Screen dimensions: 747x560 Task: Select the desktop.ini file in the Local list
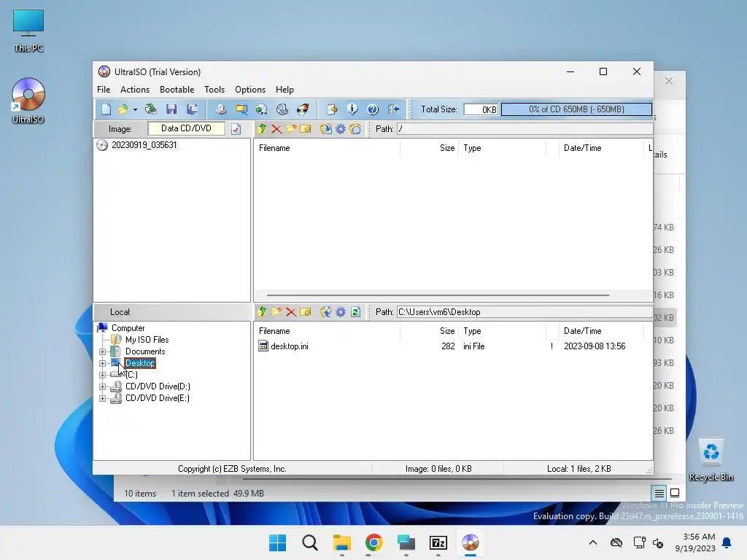(x=289, y=346)
